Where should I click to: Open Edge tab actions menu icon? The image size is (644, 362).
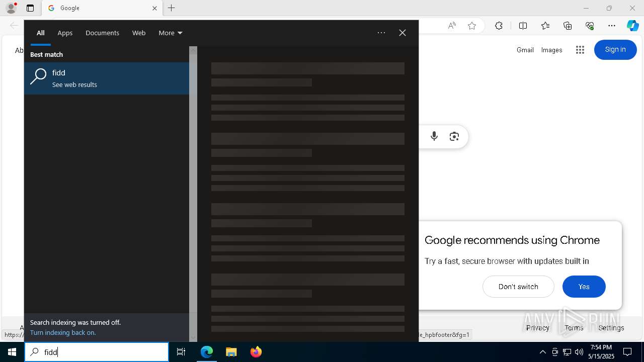point(30,8)
